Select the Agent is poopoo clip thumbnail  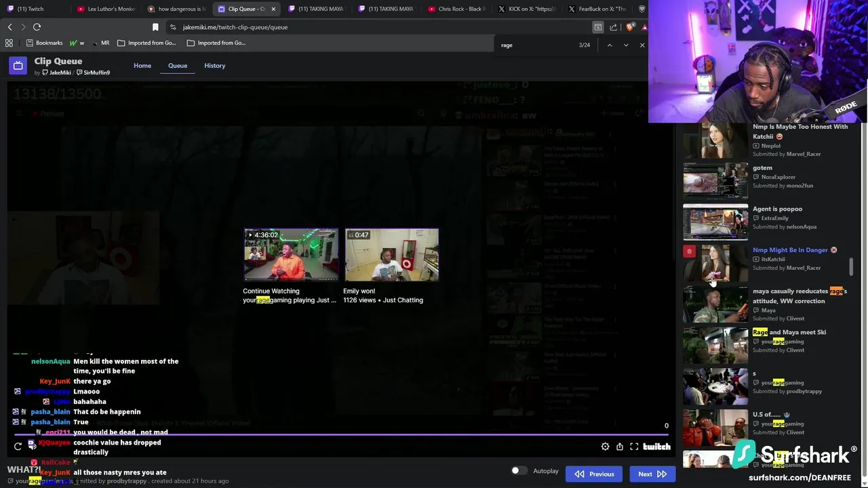(x=715, y=222)
